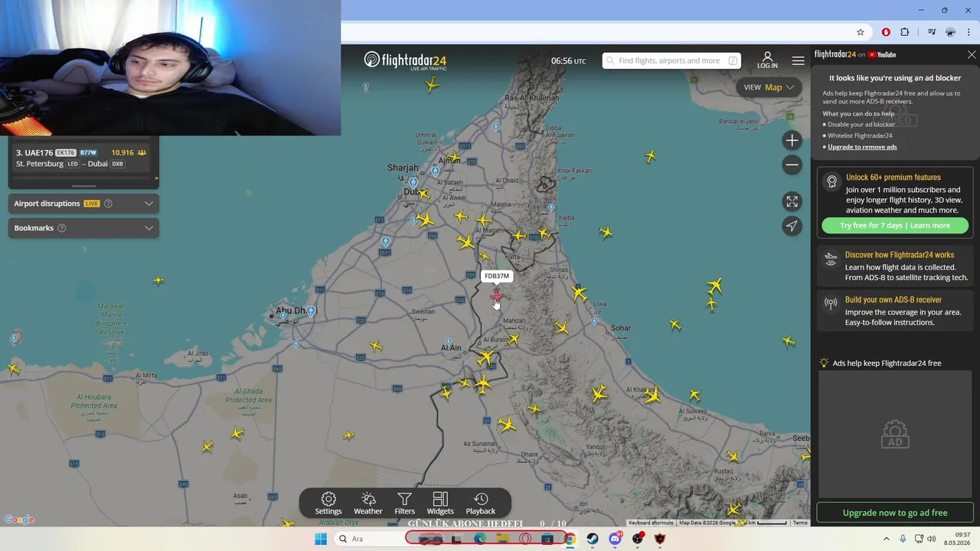Click the LIVE badge on Airport disruptions
Image resolution: width=980 pixels, height=551 pixels.
(91, 204)
